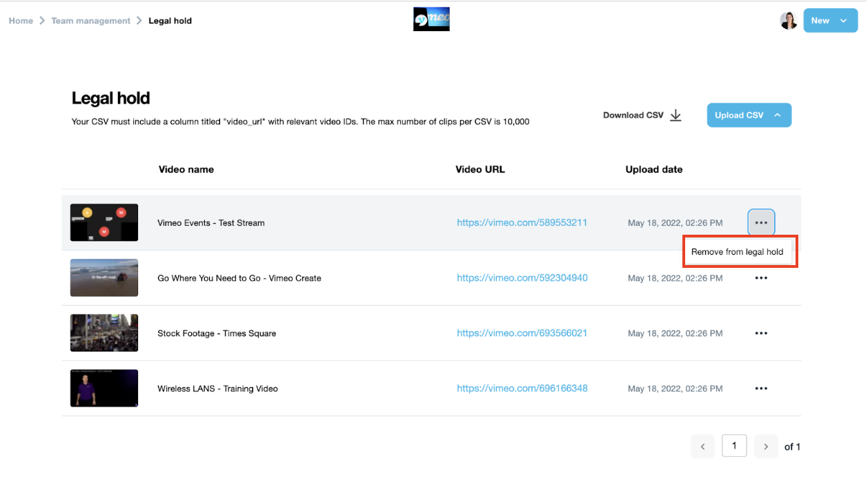This screenshot has width=868, height=486.
Task: Open three-dot menu for Stock Footage Times Square
Action: pyautogui.click(x=761, y=333)
